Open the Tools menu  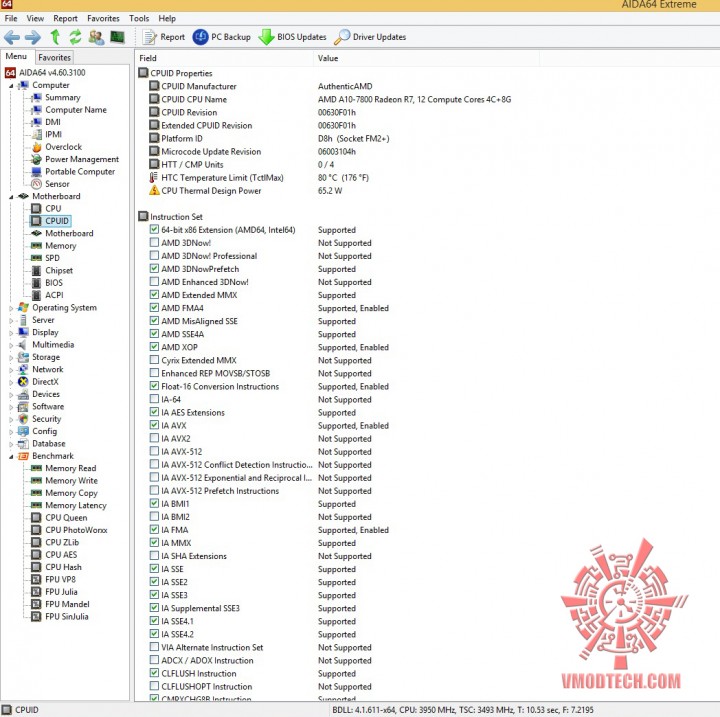[x=139, y=18]
